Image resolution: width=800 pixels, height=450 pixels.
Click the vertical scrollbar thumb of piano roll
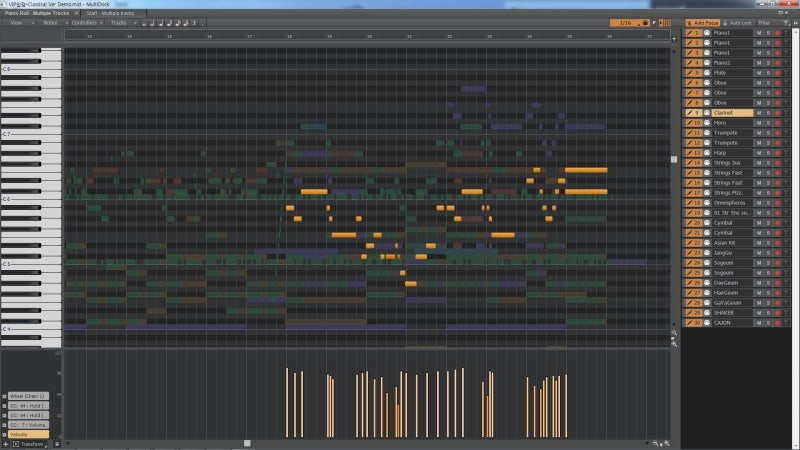click(x=674, y=160)
